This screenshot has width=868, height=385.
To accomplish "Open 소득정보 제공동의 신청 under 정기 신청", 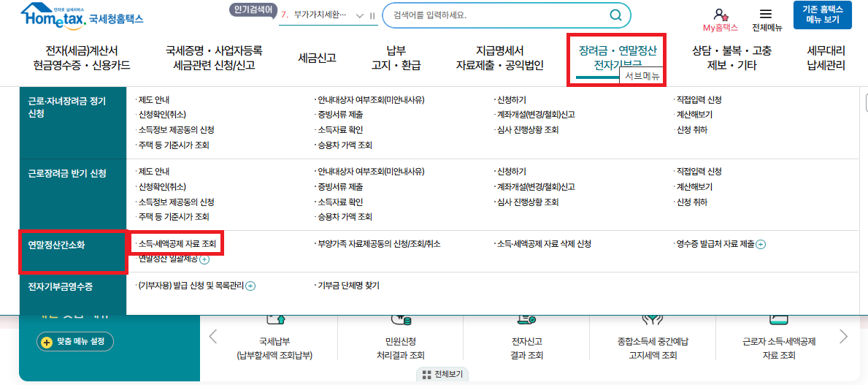I will tap(175, 130).
